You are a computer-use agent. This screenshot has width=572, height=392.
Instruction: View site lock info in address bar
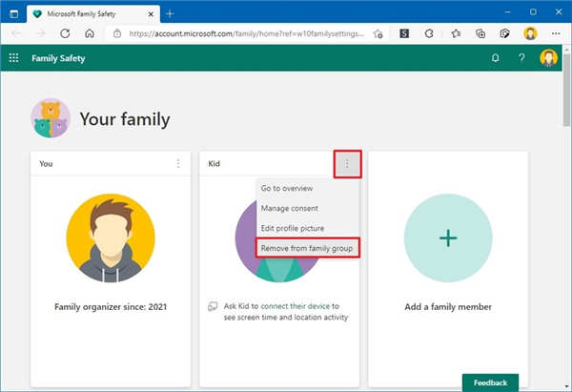point(117,33)
